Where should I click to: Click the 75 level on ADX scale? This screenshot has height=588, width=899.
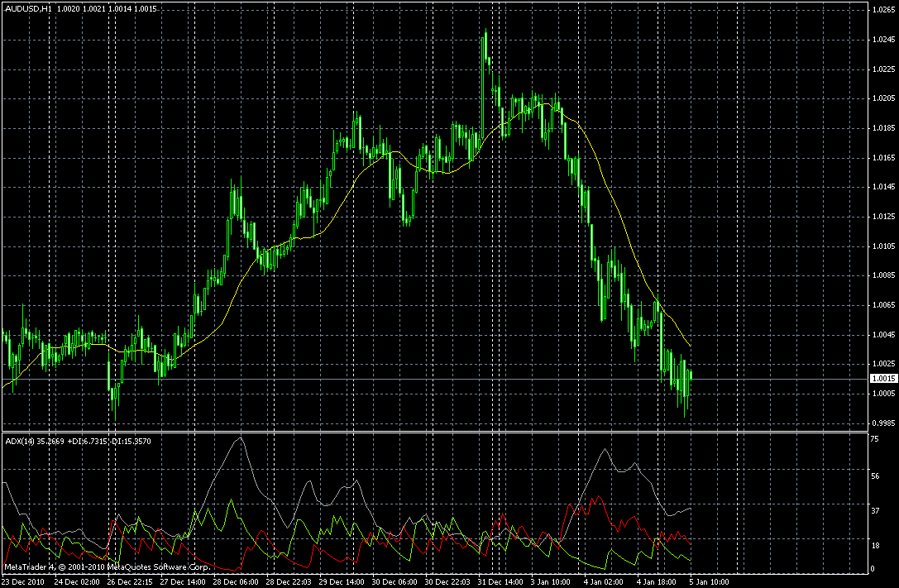pos(875,440)
